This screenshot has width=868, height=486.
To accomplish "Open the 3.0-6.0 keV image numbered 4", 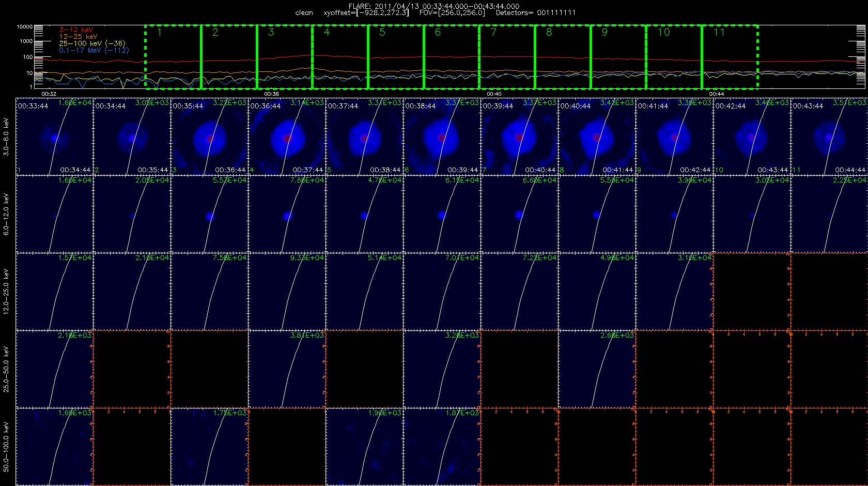I will (x=287, y=136).
